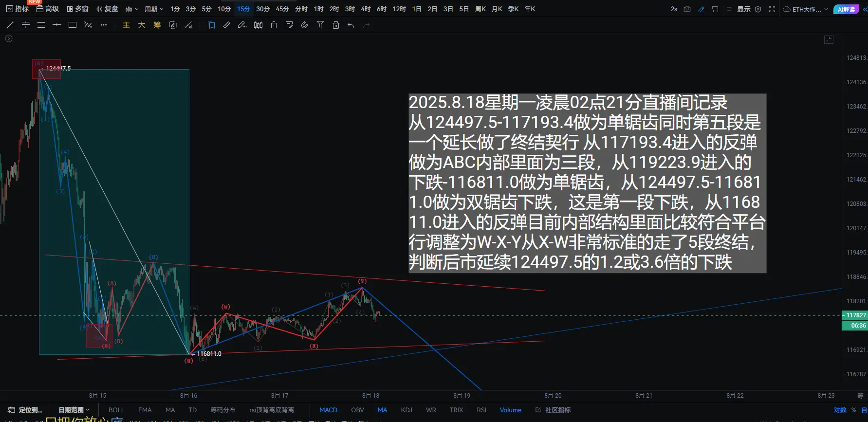Open more drawing tools ellipsis
Viewport: 868px width, 422px height.
click(104, 25)
